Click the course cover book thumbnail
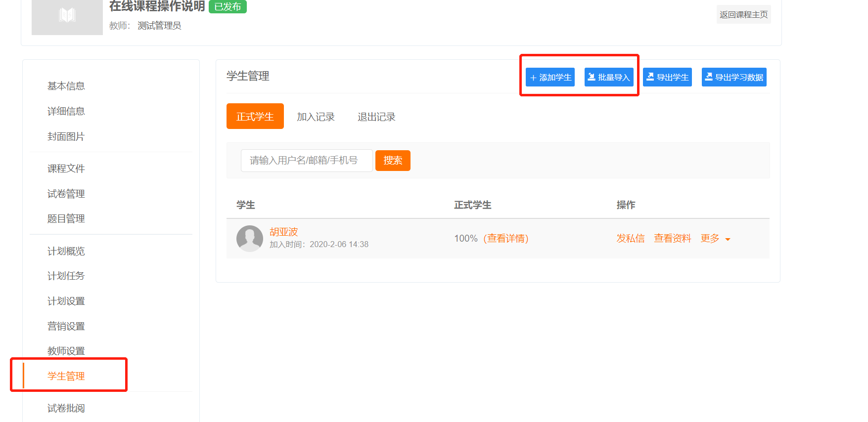 tap(67, 17)
